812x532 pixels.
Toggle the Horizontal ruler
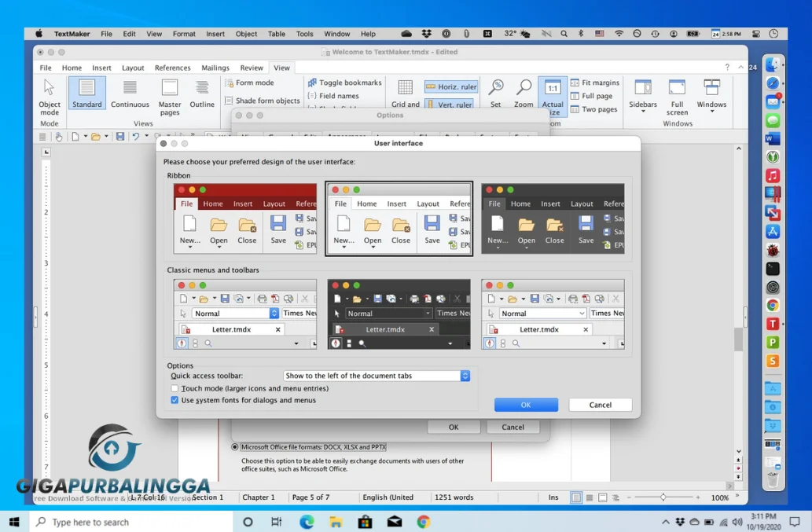coord(450,86)
